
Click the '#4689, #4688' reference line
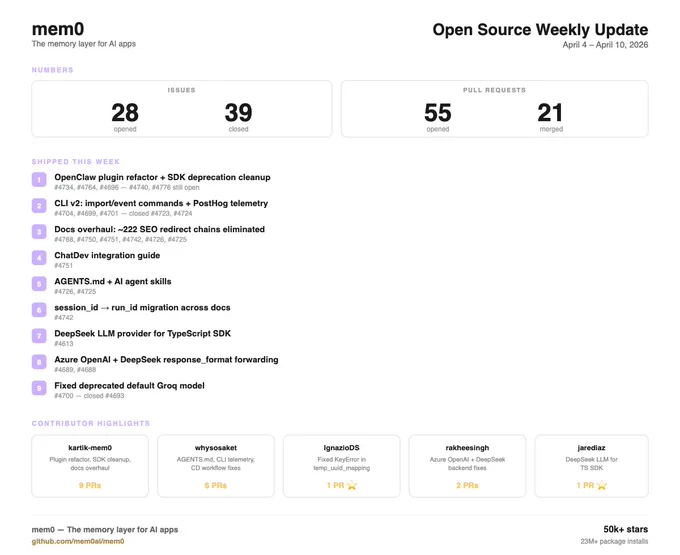tap(75, 369)
